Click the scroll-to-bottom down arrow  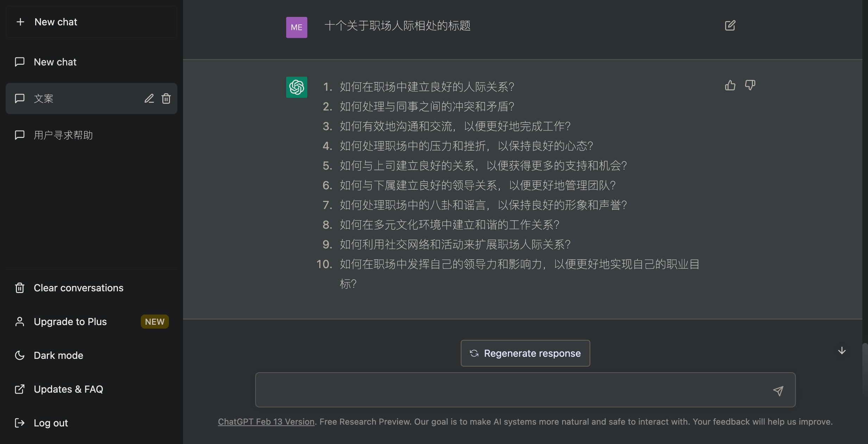(842, 350)
